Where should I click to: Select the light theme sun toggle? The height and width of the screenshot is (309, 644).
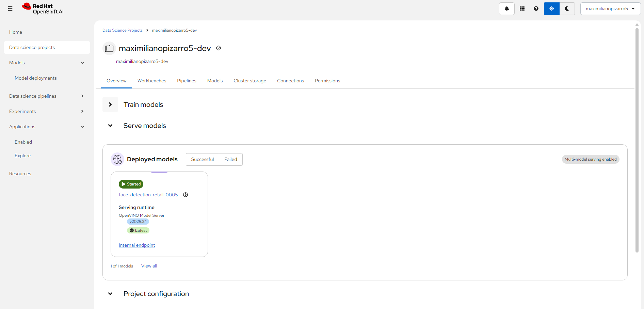(x=551, y=9)
